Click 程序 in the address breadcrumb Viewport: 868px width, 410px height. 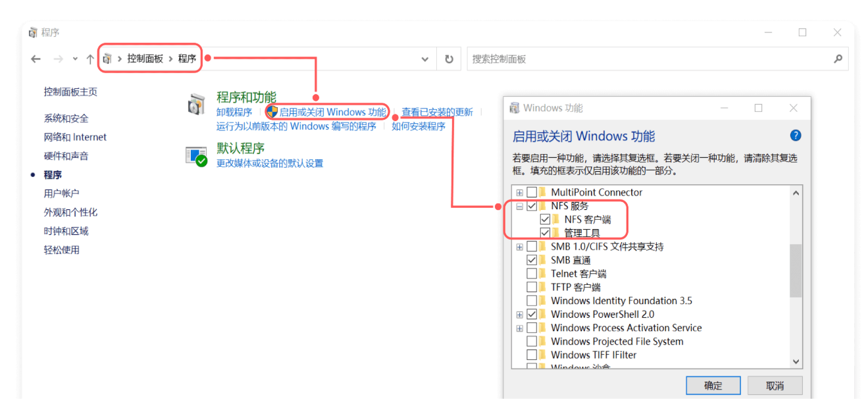click(x=187, y=59)
